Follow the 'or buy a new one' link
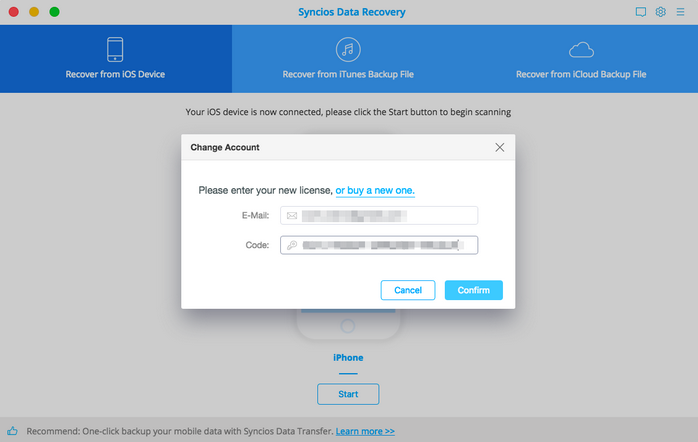 [375, 190]
